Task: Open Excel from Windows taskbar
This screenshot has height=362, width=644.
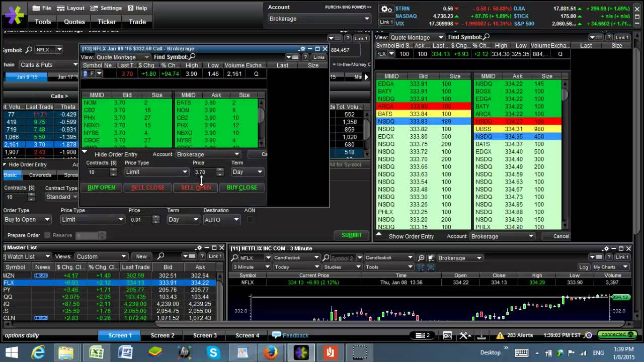Action: [x=96, y=352]
